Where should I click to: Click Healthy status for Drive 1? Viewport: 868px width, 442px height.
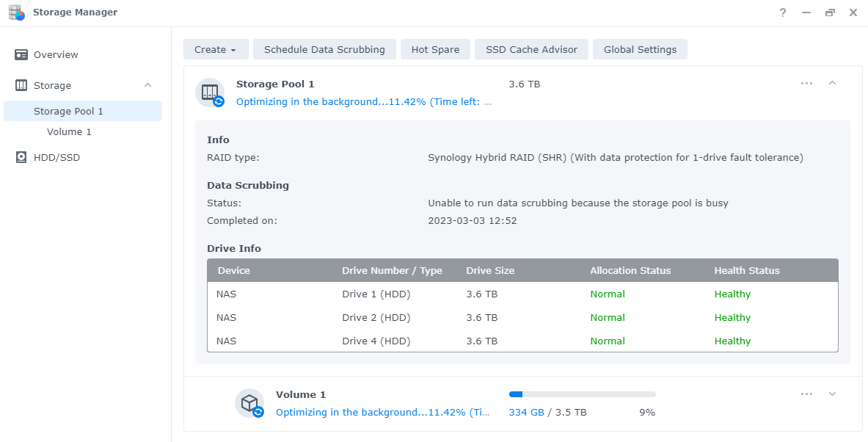tap(732, 294)
